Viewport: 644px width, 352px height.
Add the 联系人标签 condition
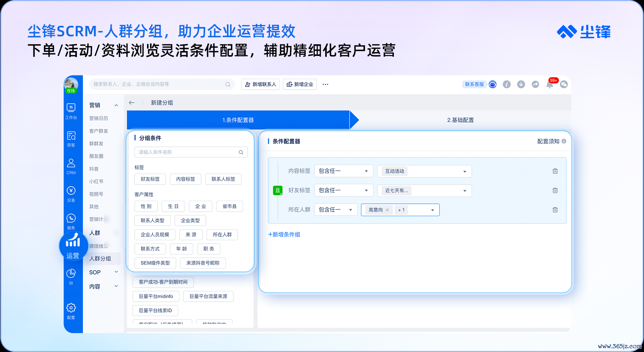(x=224, y=179)
